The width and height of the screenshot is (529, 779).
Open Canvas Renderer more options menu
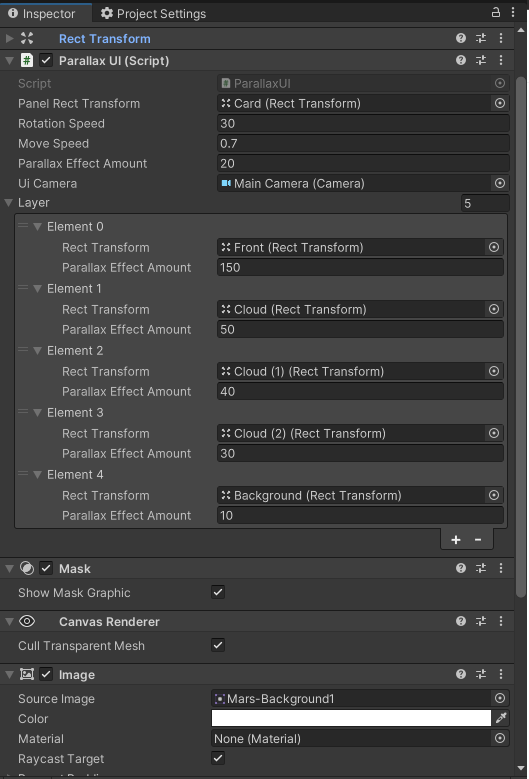click(x=501, y=622)
